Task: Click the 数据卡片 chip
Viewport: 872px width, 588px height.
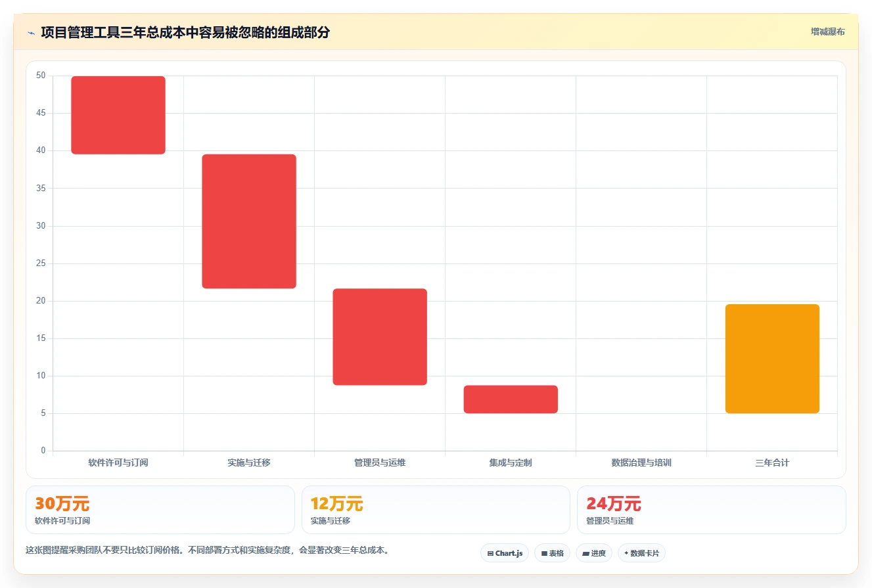Action: [641, 553]
